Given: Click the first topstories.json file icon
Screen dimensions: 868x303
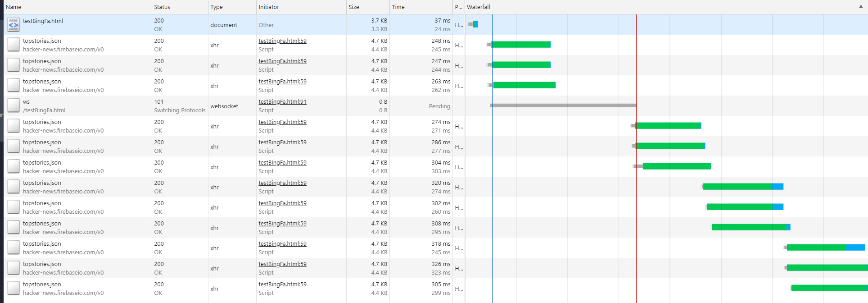Looking at the screenshot, I should pyautogui.click(x=14, y=45).
